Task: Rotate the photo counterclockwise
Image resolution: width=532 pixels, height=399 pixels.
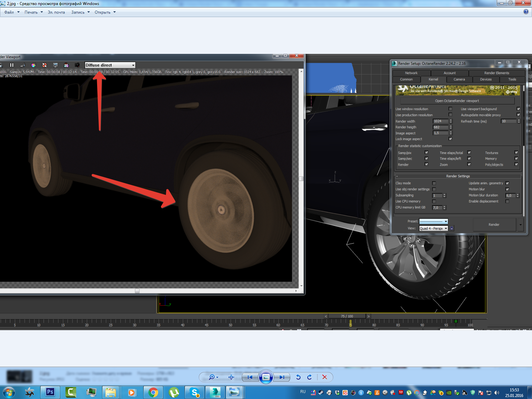Action: pos(298,377)
